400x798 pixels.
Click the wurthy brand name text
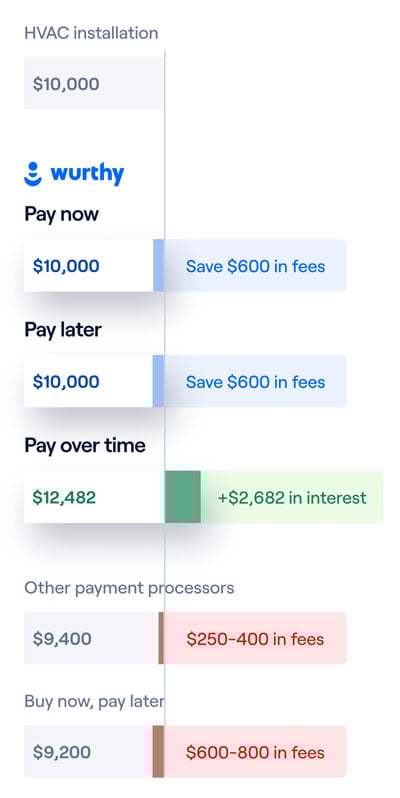[x=87, y=174]
